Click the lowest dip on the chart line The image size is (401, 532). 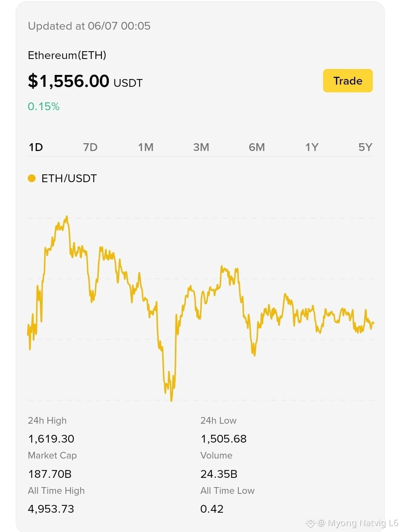[171, 401]
